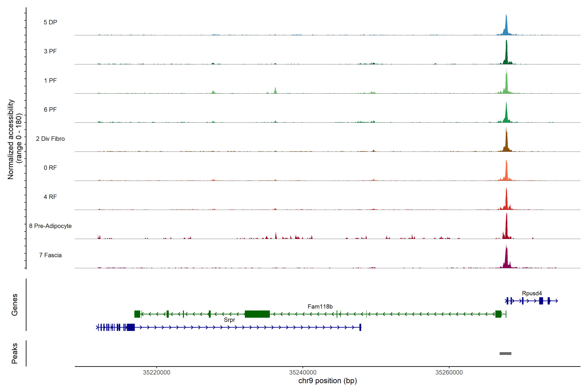This screenshot has width=588, height=392.
Task: Click the 8 Pre-Adipocyte track label
Action: pyautogui.click(x=50, y=226)
